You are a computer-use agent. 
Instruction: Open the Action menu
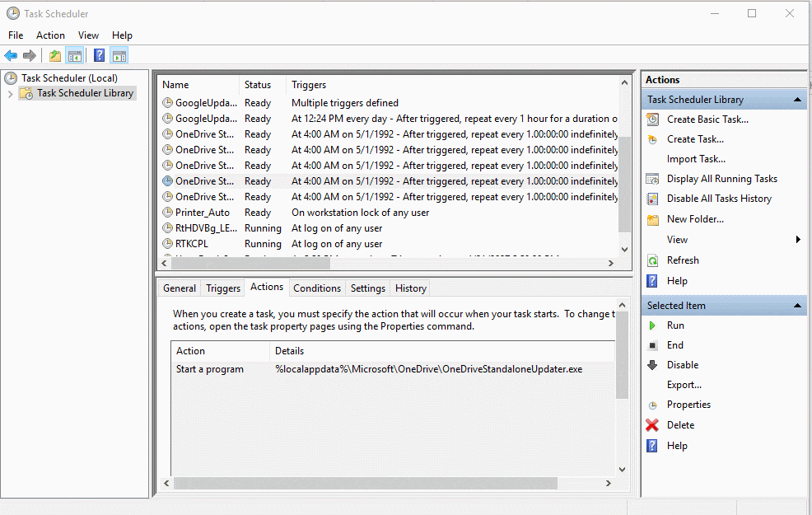[50, 35]
